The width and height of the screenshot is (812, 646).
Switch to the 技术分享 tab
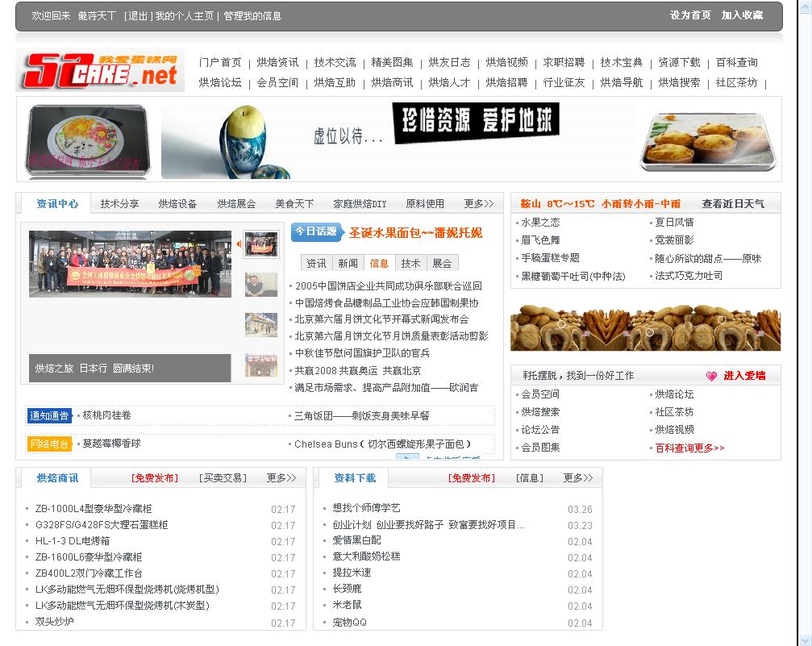[x=119, y=203]
